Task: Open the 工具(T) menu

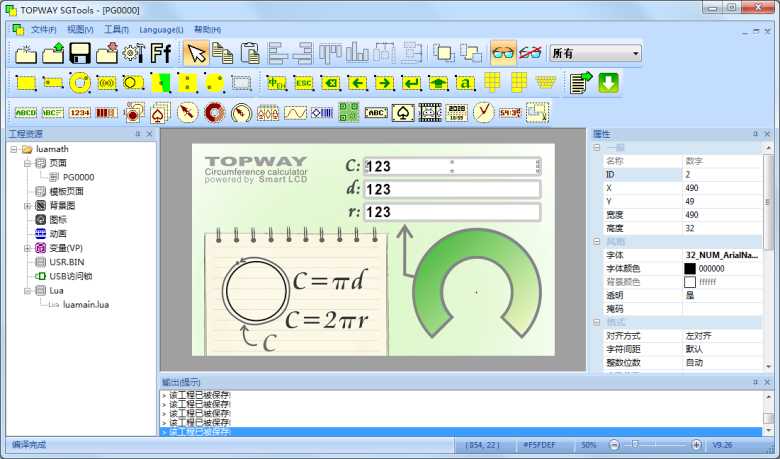Action: coord(116,29)
